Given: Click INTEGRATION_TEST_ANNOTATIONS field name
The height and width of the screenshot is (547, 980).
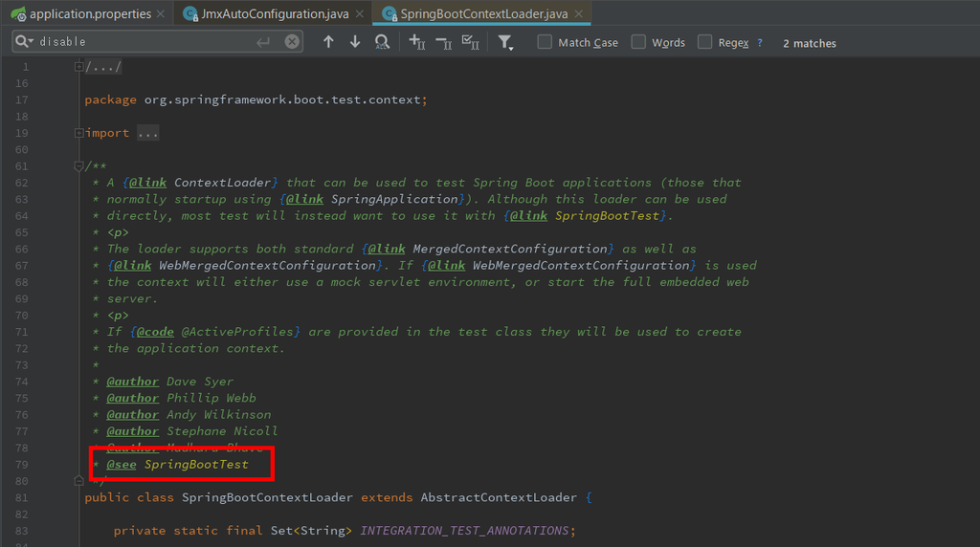Looking at the screenshot, I should pyautogui.click(x=464, y=531).
